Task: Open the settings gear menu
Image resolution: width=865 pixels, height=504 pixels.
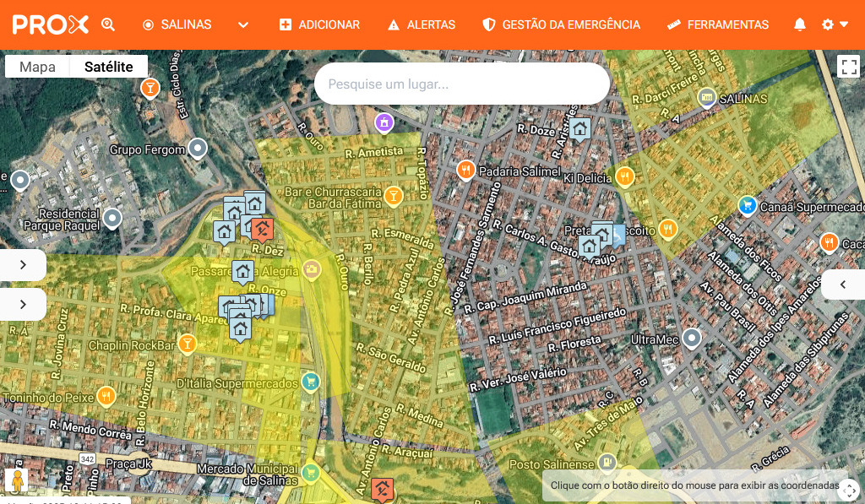Action: [834, 24]
